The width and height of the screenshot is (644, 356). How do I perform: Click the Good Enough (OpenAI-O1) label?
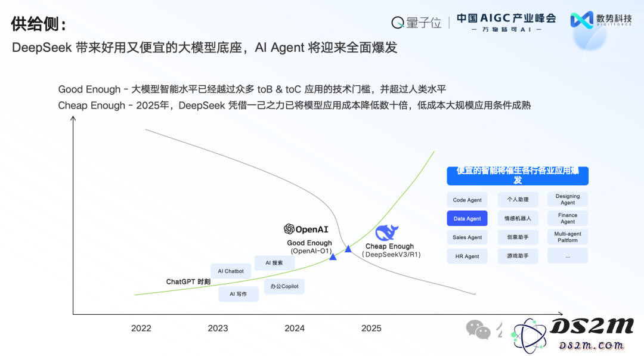pyautogui.click(x=309, y=247)
